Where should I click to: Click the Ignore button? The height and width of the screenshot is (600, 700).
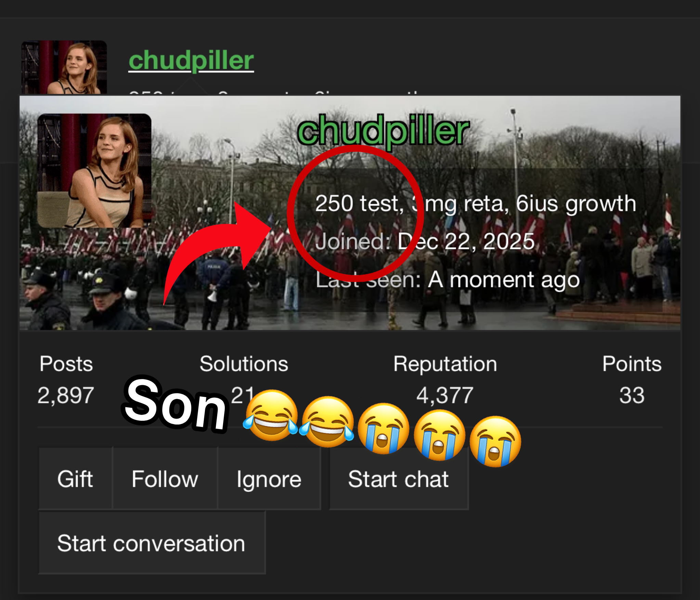269,479
